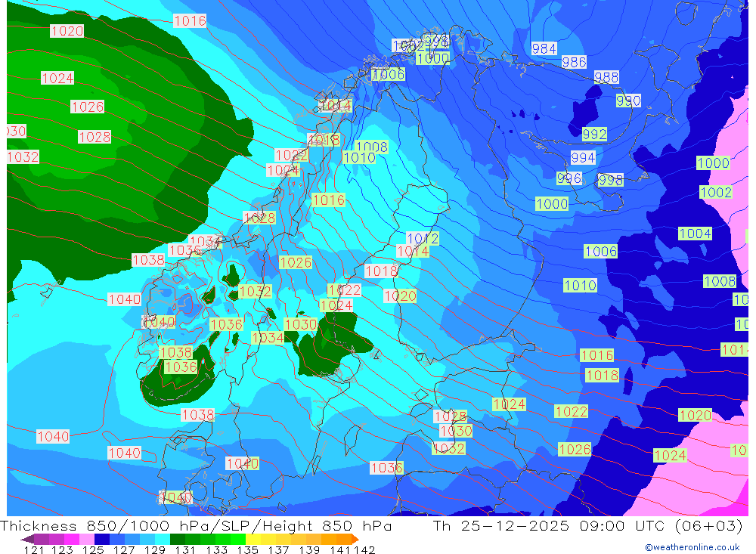Click the 994 label below 992
756x554 pixels.
coord(583,158)
